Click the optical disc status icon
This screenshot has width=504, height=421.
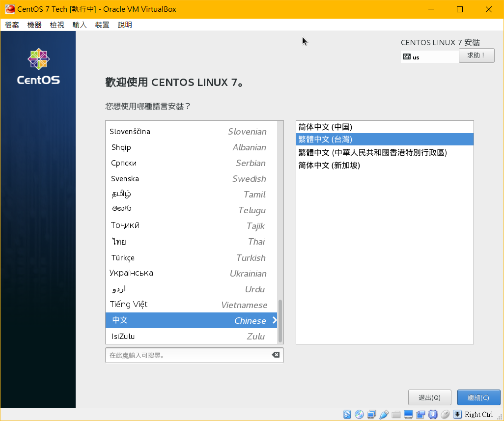coord(360,414)
